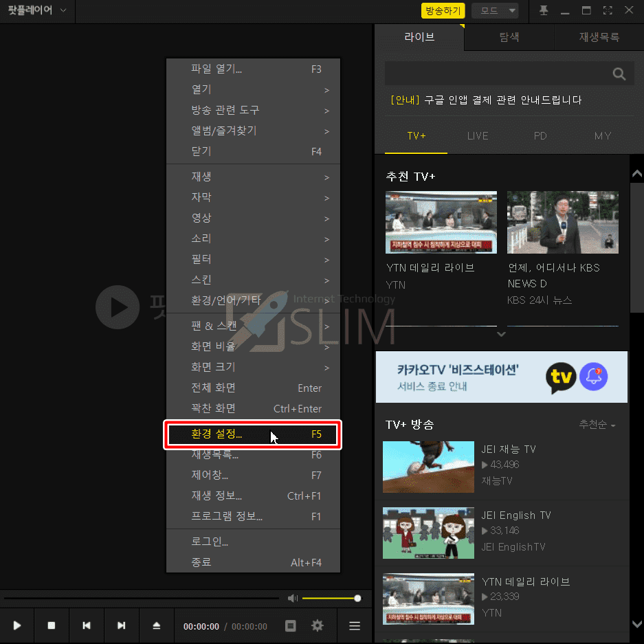Select 로그인... menu item
This screenshot has height=644, width=644.
pyautogui.click(x=254, y=542)
